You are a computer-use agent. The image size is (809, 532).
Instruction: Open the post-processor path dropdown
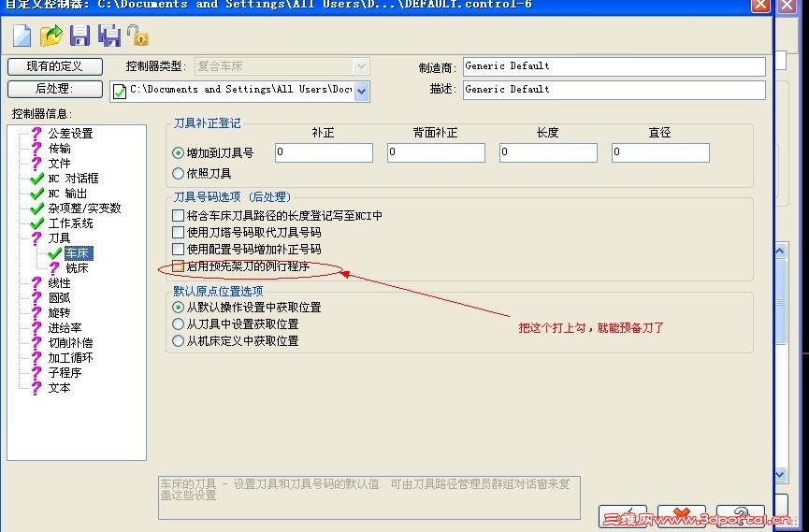[362, 92]
